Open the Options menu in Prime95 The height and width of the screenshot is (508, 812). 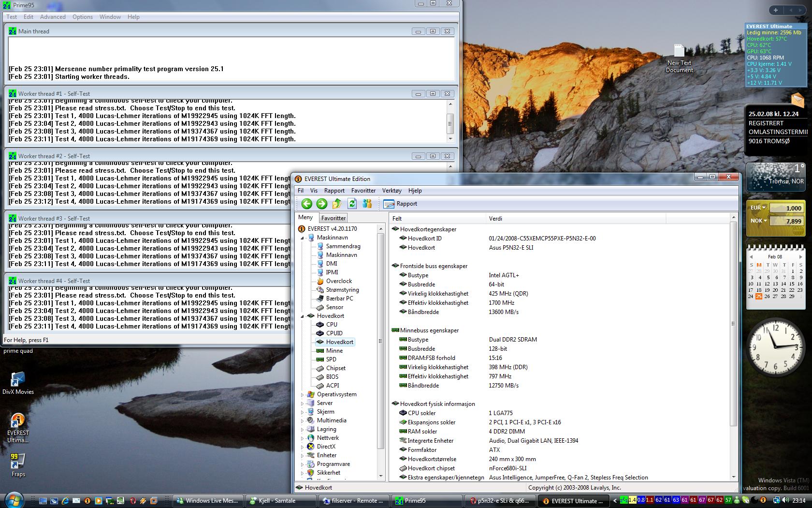(83, 17)
